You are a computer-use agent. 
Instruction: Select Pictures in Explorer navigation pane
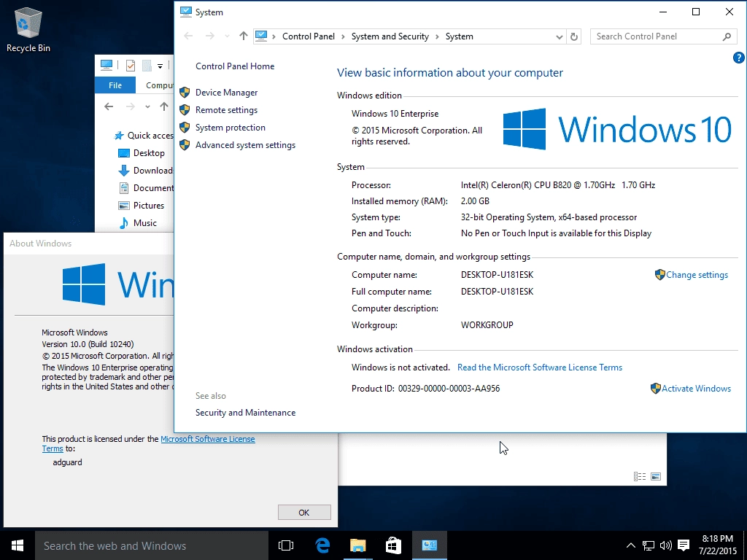pyautogui.click(x=141, y=206)
